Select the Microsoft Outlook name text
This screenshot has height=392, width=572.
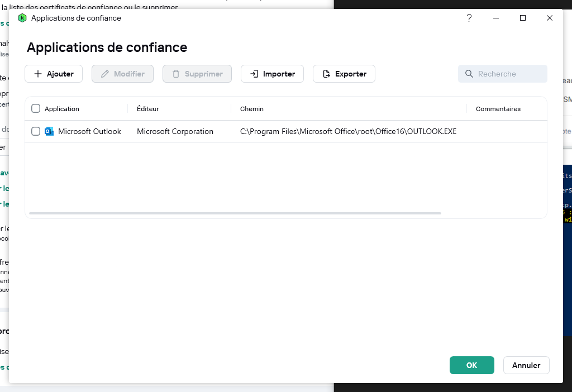click(x=89, y=131)
